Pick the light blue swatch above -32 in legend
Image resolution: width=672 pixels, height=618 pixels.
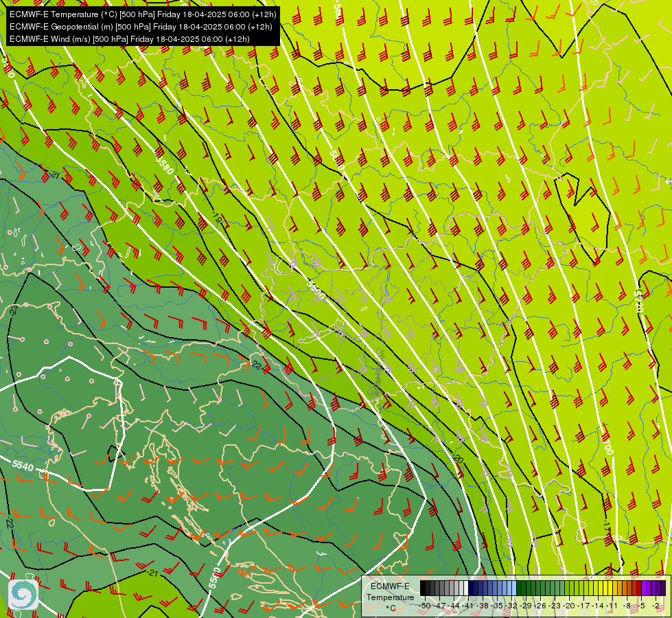(514, 588)
